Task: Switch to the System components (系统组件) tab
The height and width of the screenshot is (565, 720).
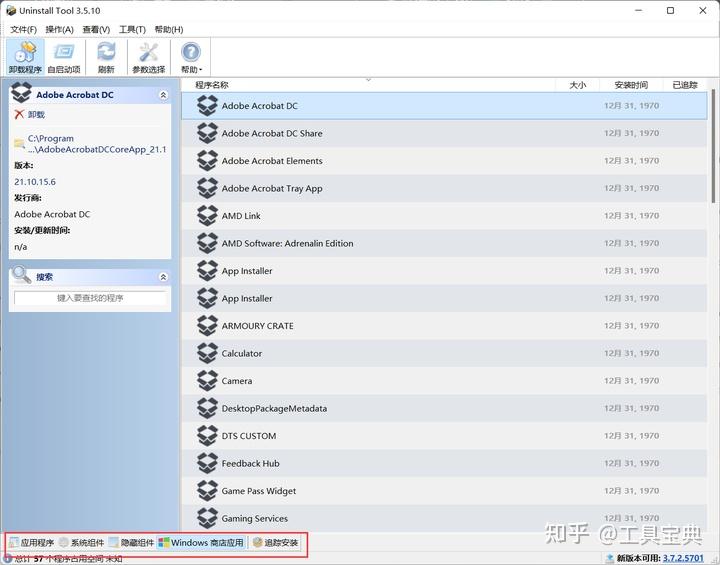Action: click(82, 542)
